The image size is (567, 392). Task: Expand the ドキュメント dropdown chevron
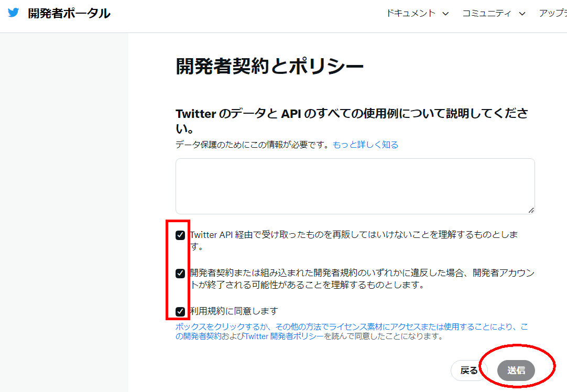pos(445,14)
